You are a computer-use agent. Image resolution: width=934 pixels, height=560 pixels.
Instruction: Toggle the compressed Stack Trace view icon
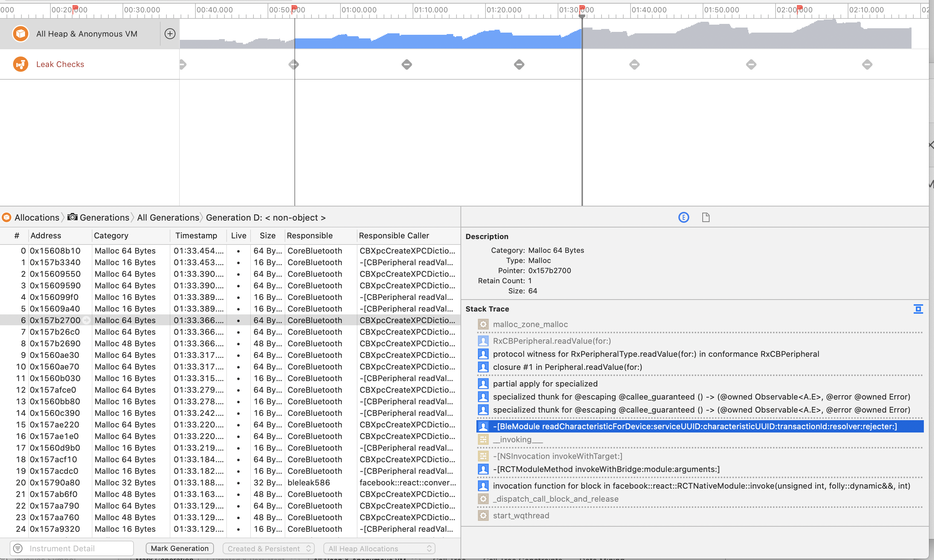pos(918,309)
